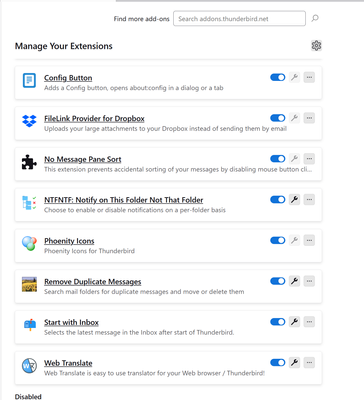The width and height of the screenshot is (364, 400).
Task: Disable the Config Button extension toggle
Action: pos(278,77)
